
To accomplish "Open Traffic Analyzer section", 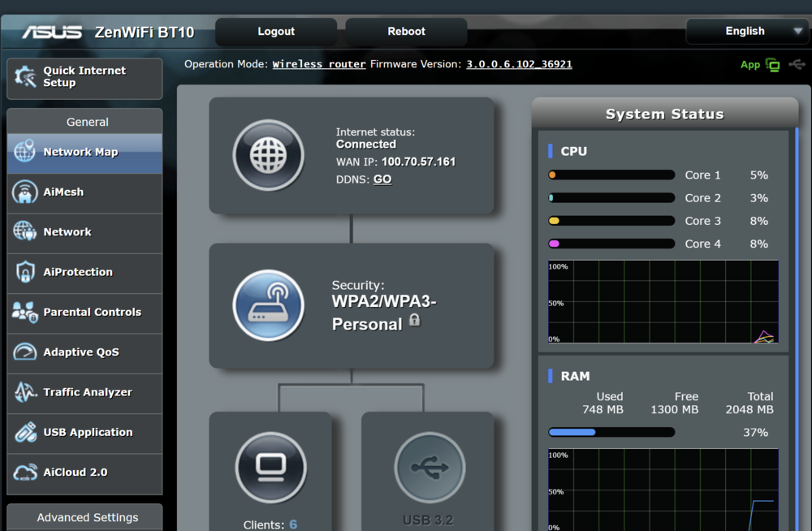I will 84,393.
